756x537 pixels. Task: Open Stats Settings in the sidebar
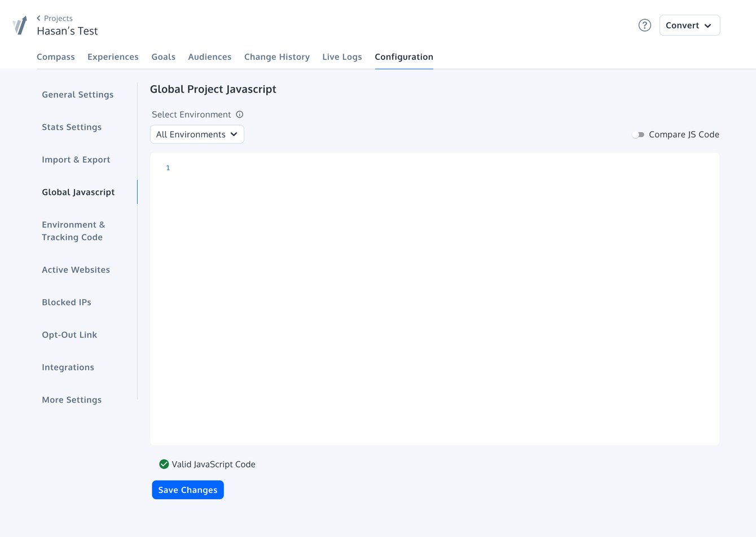(72, 127)
